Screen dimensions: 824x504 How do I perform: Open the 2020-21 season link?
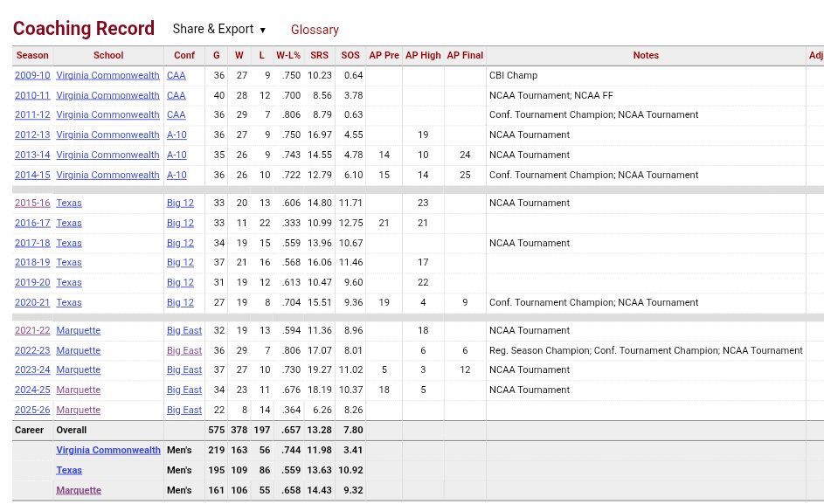tap(32, 302)
